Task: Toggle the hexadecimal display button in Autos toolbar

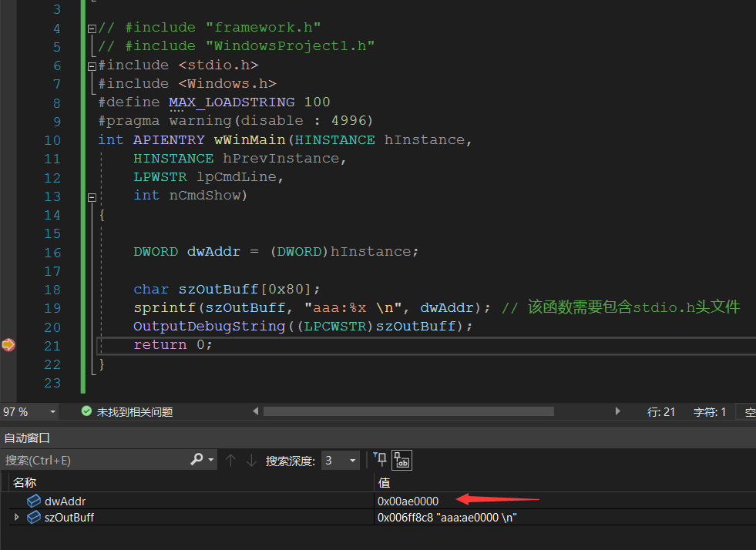Action: [x=402, y=461]
